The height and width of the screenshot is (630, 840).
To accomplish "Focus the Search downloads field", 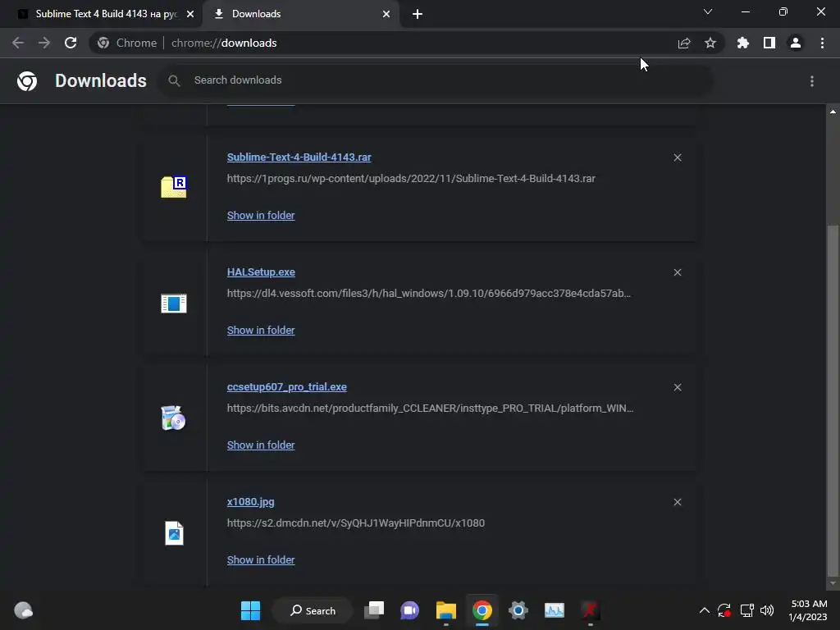I will point(435,80).
